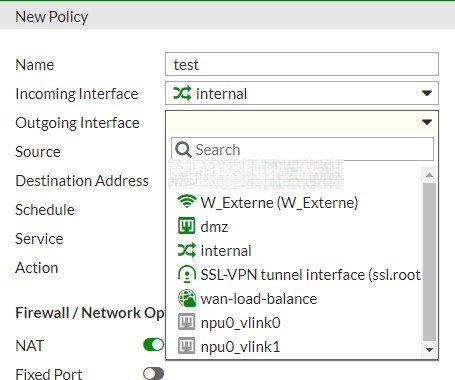Click the port icon beside dmz

(186, 226)
